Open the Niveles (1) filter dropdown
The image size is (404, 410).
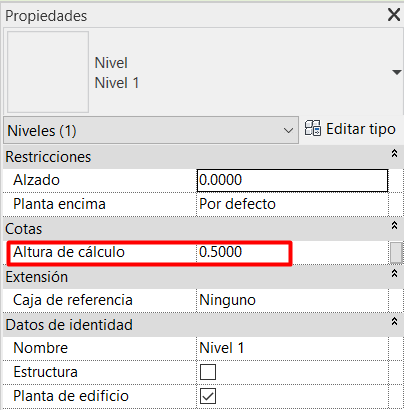(x=151, y=130)
